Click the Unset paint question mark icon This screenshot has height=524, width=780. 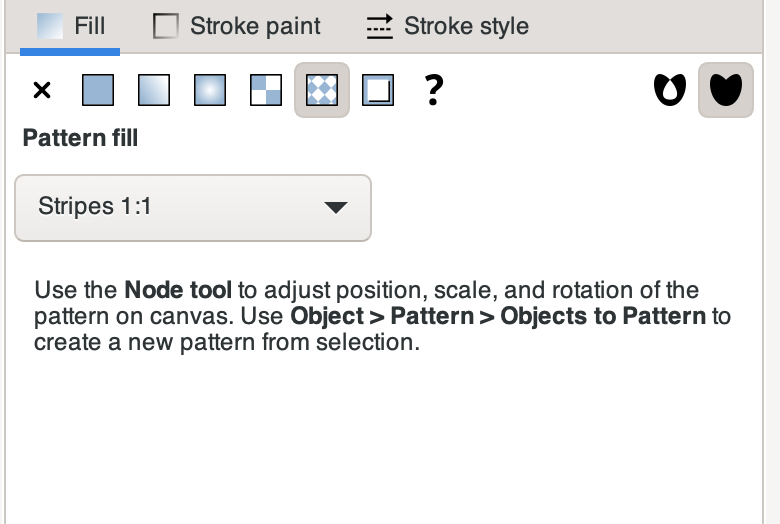pos(434,90)
